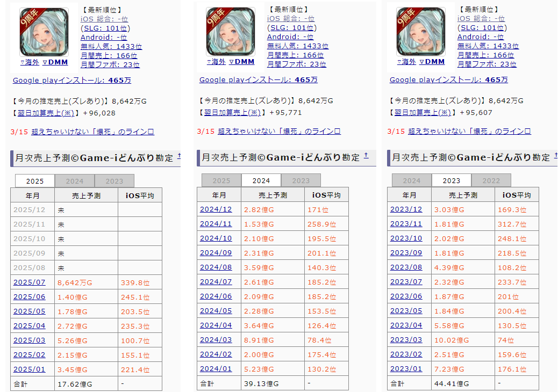Open the 2024/11 month link

point(216,224)
